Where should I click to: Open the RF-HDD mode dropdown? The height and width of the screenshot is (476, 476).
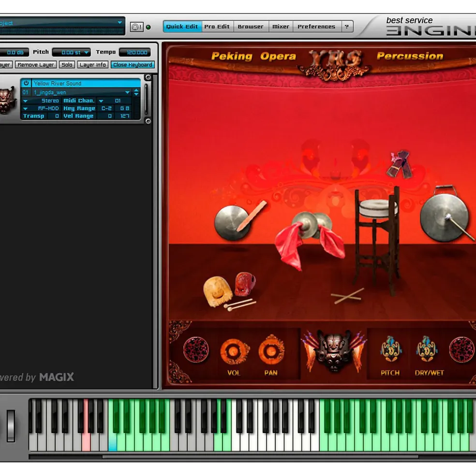tap(26, 108)
